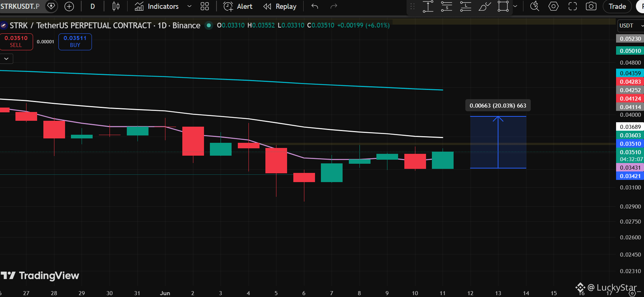The width and height of the screenshot is (644, 297).
Task: Toggle fullscreen mode
Action: (x=573, y=6)
